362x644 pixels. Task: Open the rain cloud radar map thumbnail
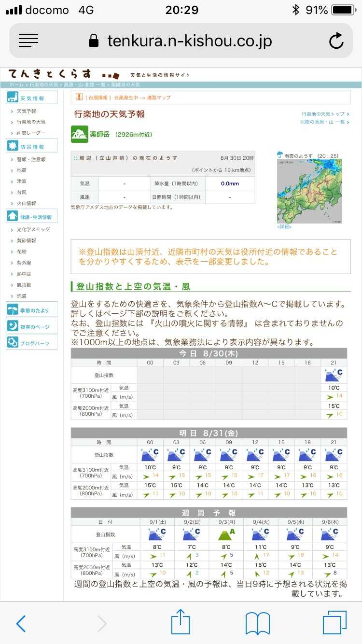[309, 191]
